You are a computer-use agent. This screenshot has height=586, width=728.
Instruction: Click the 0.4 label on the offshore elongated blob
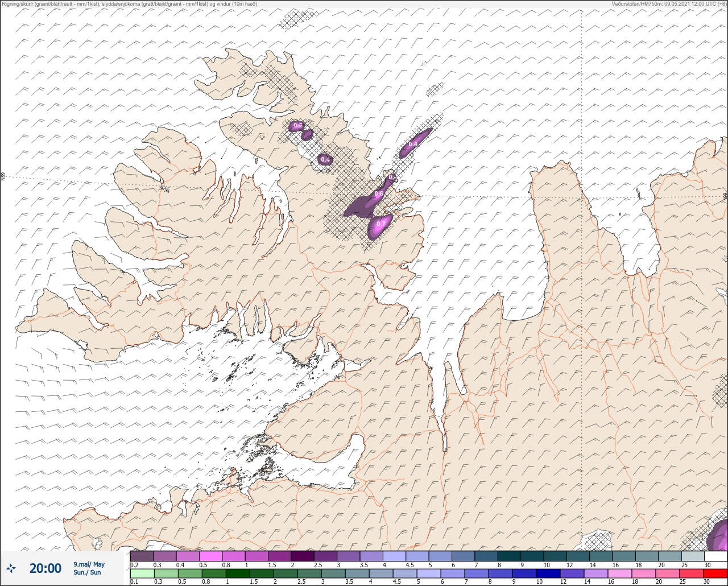(413, 144)
